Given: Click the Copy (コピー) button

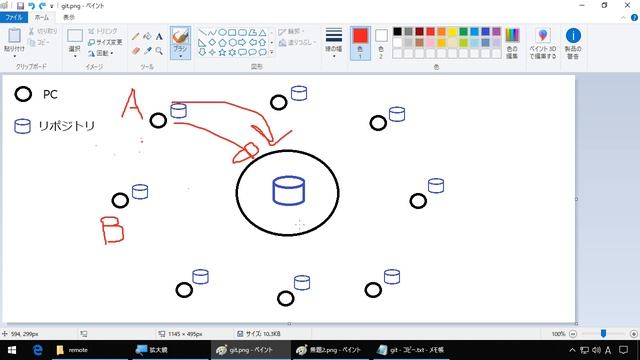Looking at the screenshot, I should 39,42.
